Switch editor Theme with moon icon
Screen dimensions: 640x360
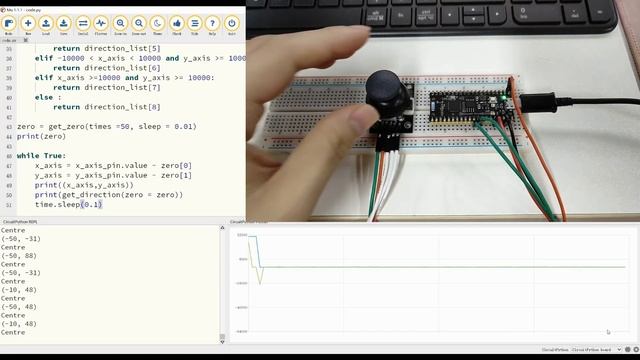[158, 25]
